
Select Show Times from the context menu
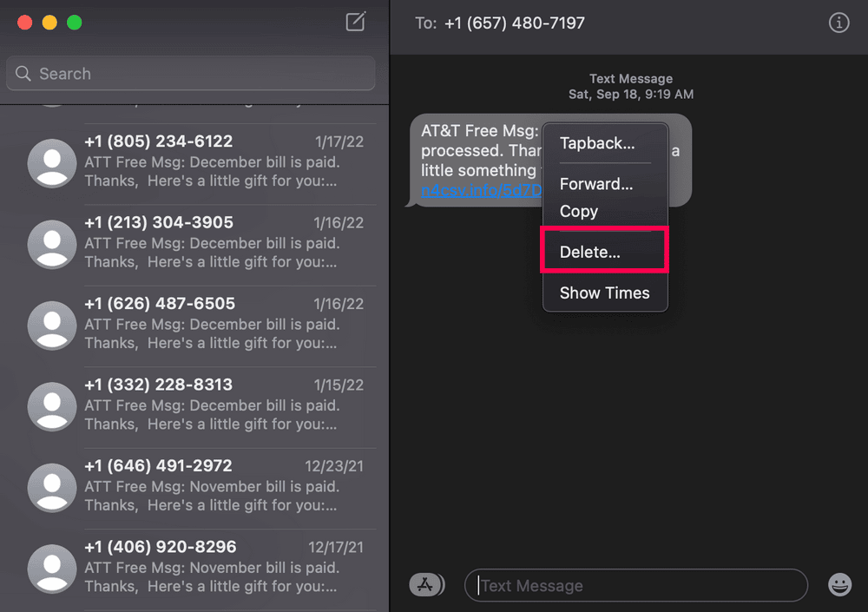click(605, 293)
